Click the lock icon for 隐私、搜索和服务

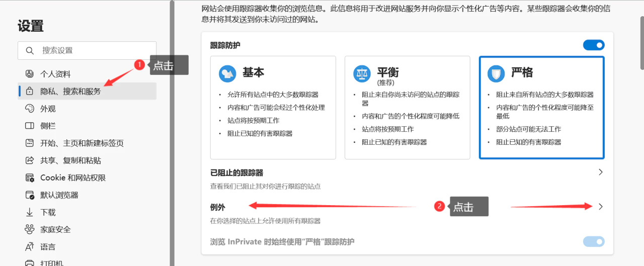pyautogui.click(x=30, y=92)
